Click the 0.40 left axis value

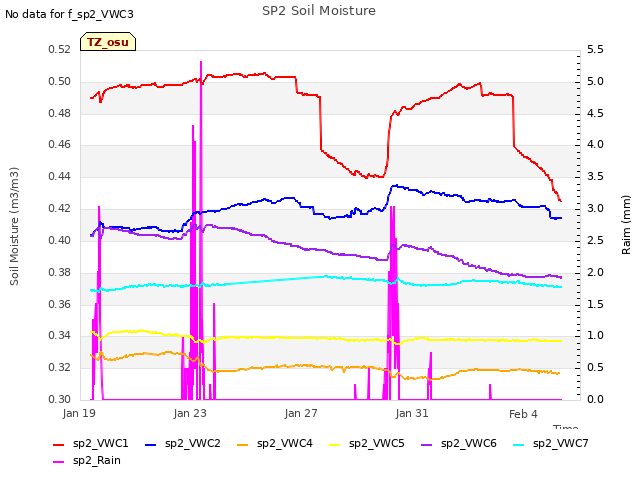click(60, 240)
